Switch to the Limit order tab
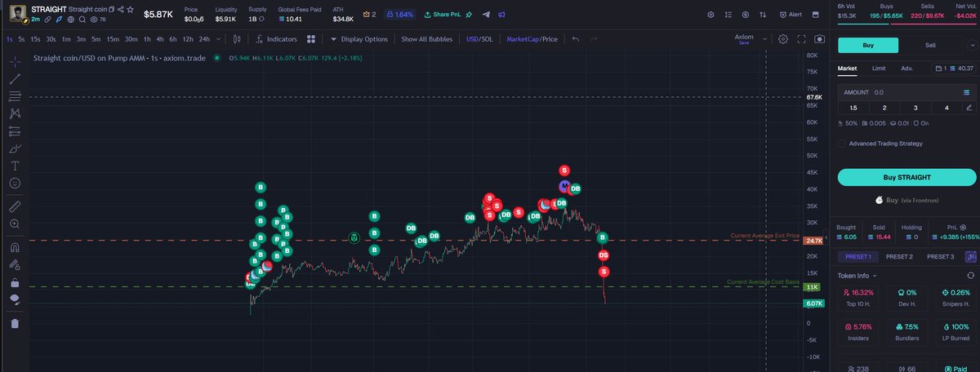Screen dimensions: 980x372 (879, 69)
